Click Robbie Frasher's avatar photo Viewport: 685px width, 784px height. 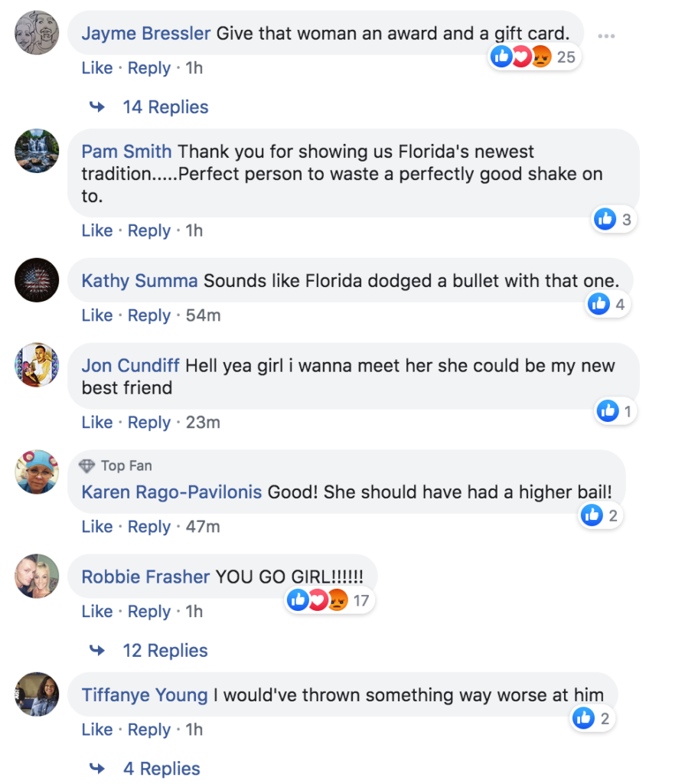pos(37,576)
